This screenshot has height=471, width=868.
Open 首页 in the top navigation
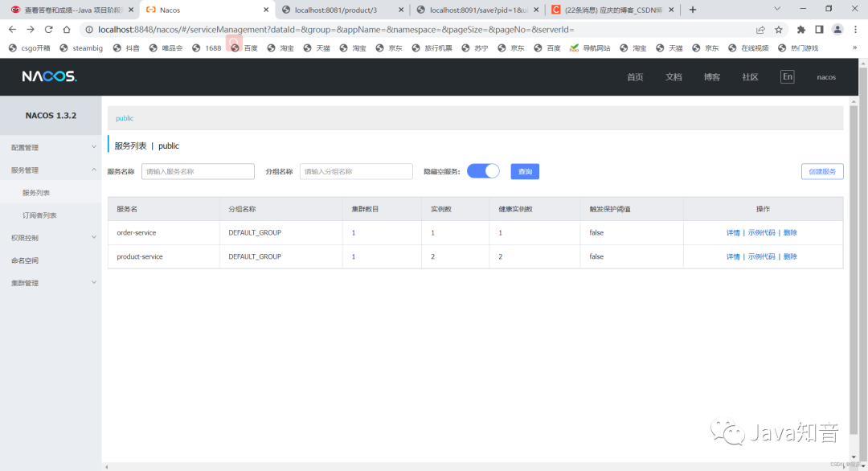(x=635, y=77)
